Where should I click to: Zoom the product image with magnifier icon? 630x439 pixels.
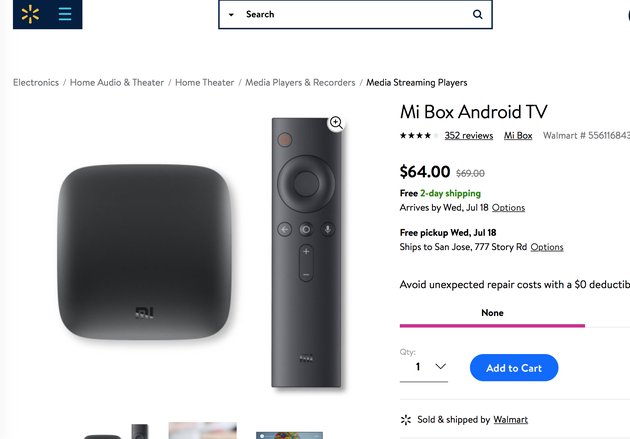(336, 123)
